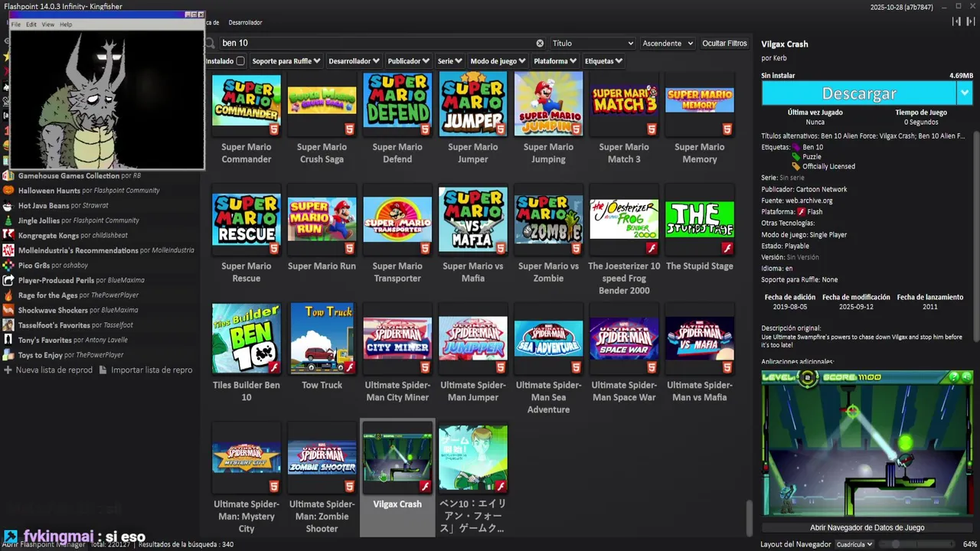Expand the Plataforma filter dropdown

point(556,61)
